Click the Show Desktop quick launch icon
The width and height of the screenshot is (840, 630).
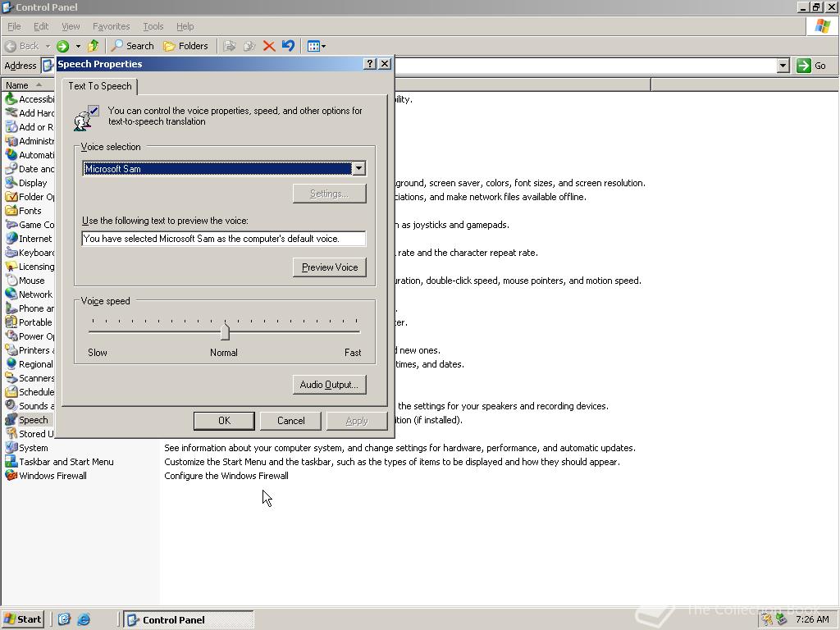(x=64, y=619)
